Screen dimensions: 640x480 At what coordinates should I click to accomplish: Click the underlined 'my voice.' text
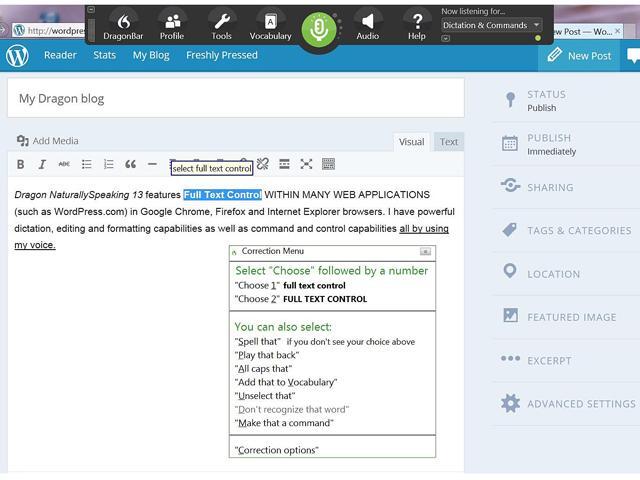(x=35, y=245)
